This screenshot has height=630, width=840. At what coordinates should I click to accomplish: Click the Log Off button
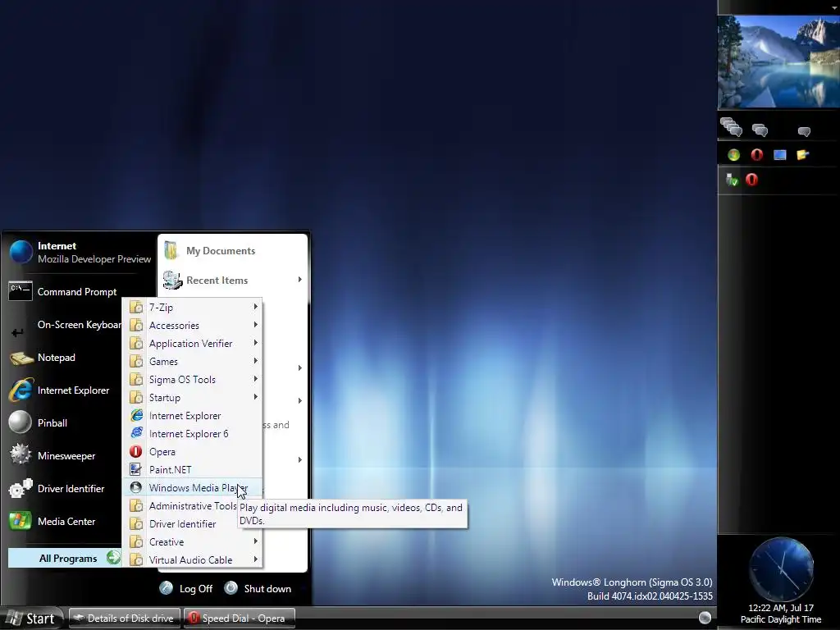[186, 588]
